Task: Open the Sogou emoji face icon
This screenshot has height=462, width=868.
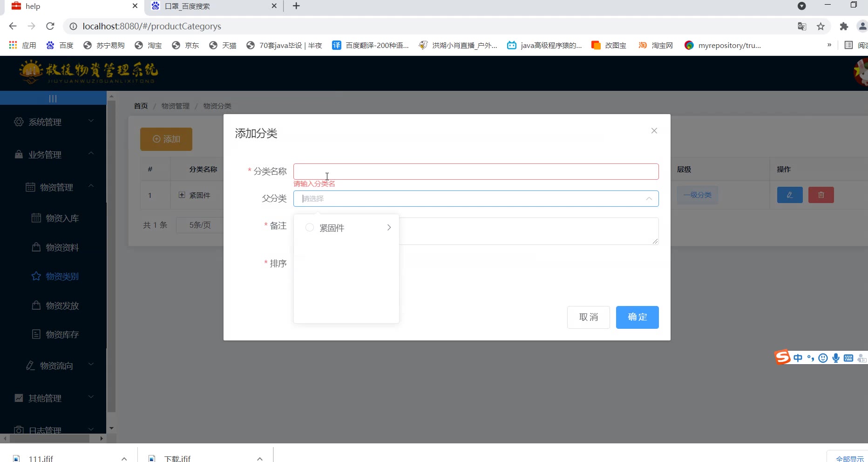Action: (823, 358)
